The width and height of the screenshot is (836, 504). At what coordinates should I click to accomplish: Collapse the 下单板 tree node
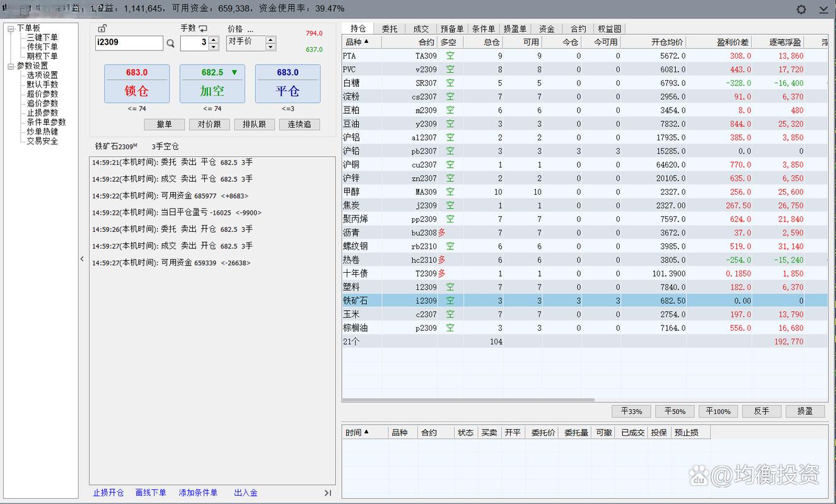(x=11, y=28)
